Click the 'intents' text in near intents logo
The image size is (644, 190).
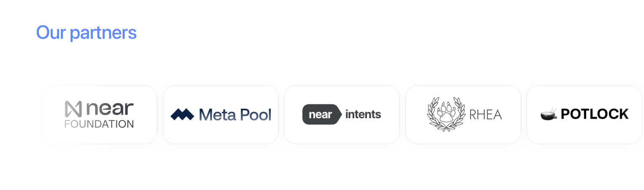[363, 114]
